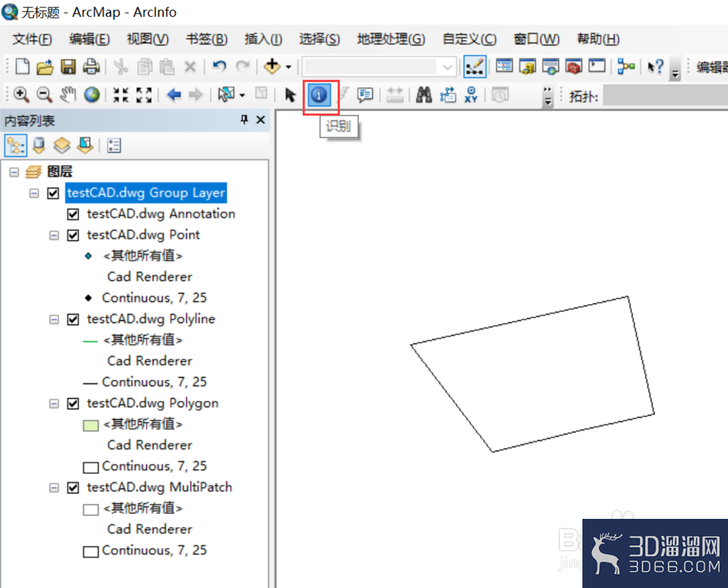The image size is (728, 588).
Task: Open the Measure tool
Action: coord(395,95)
